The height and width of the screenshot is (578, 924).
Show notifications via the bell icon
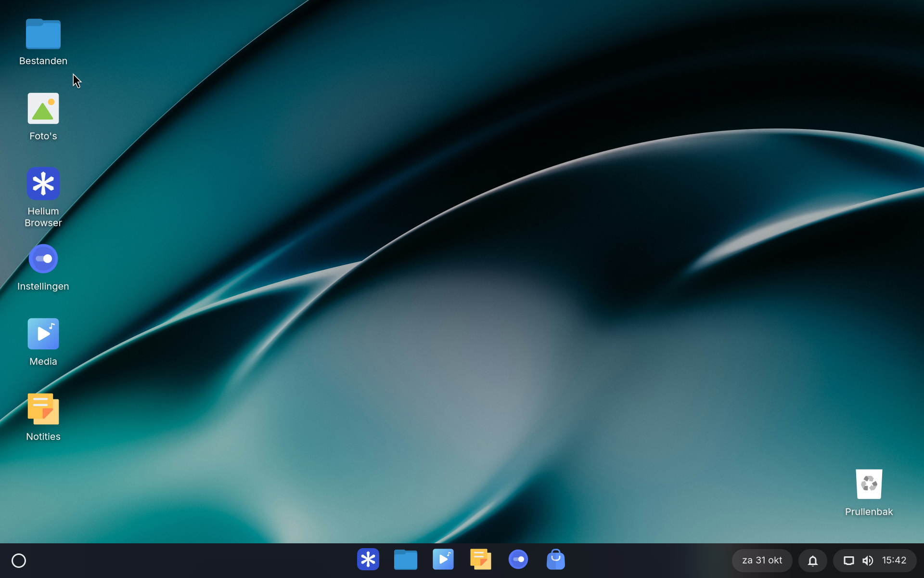pos(813,561)
